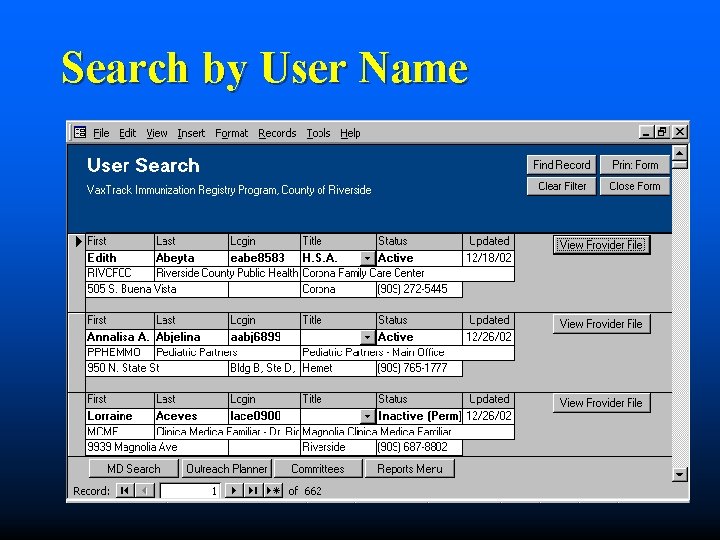
Task: Click updated date 12/18/02
Action: pos(489,259)
